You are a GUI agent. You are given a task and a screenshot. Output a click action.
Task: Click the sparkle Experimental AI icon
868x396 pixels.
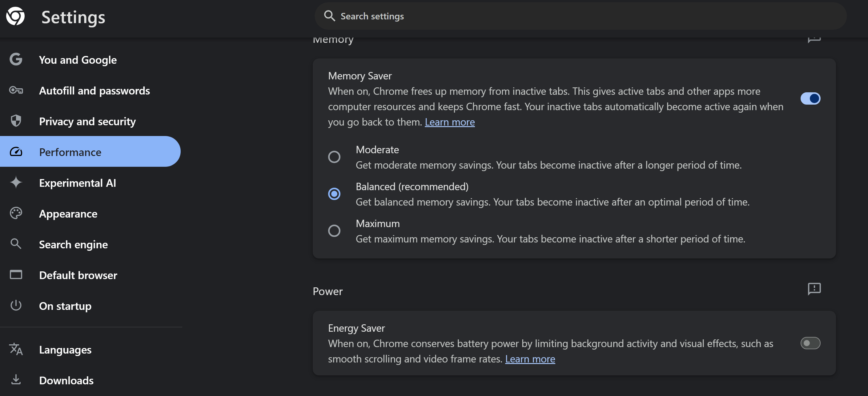(16, 182)
